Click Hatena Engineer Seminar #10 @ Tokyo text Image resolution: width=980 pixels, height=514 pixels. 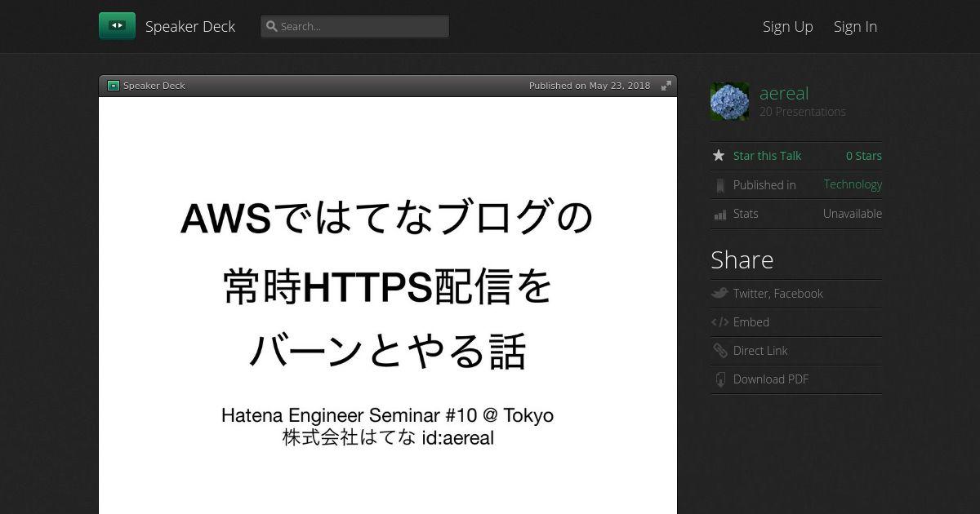387,415
